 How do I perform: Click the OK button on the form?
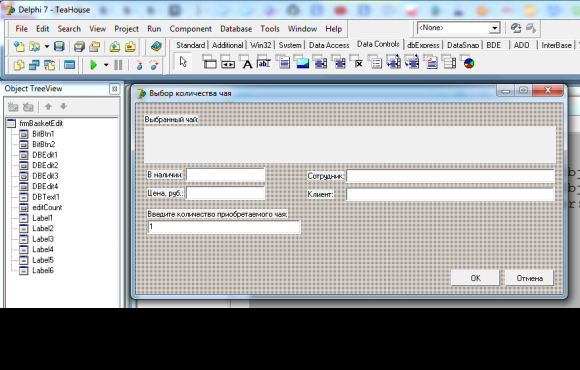coord(475,278)
